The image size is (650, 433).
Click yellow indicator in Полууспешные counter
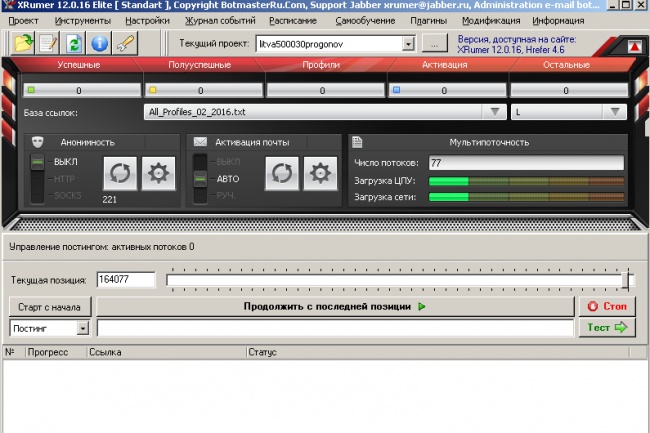point(153,90)
